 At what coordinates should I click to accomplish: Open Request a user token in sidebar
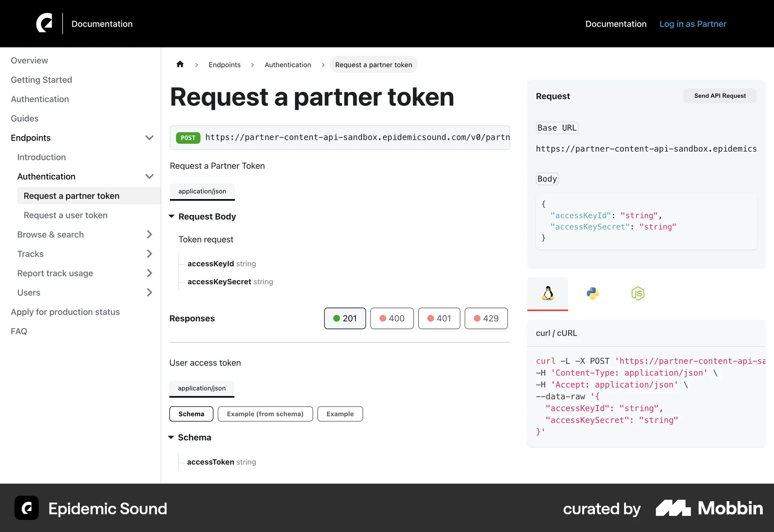65,215
